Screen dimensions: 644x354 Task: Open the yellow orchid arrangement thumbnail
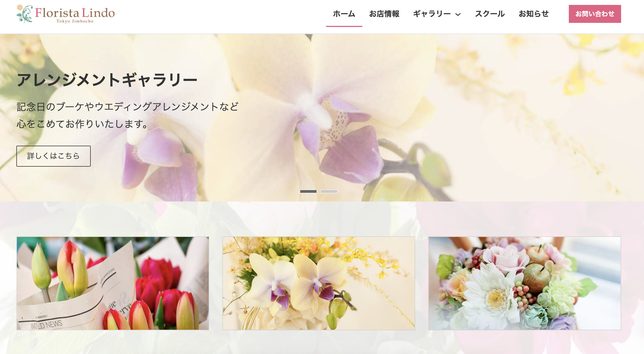pyautogui.click(x=319, y=283)
